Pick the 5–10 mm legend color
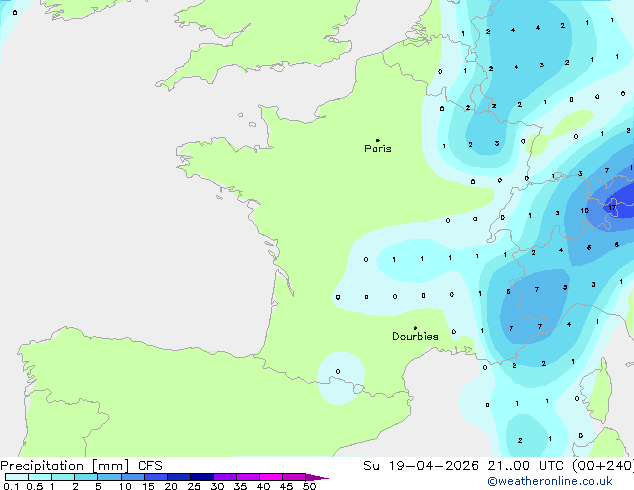Image resolution: width=634 pixels, height=490 pixels. click(x=109, y=477)
